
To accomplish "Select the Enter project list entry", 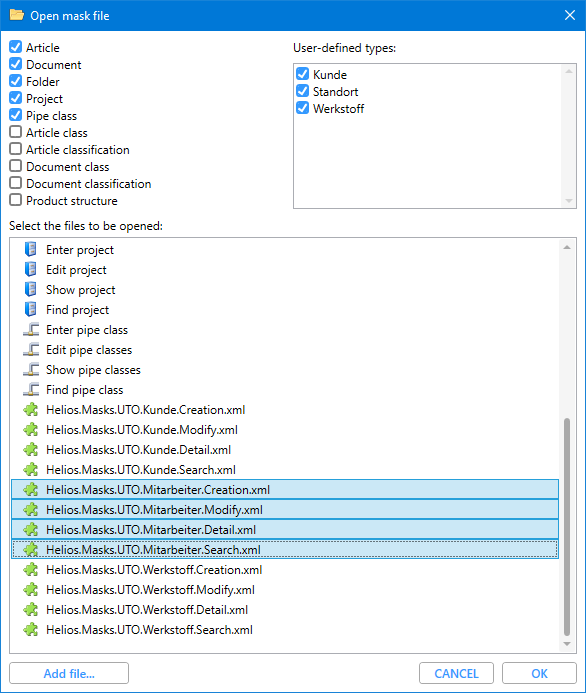I will tap(285, 250).
